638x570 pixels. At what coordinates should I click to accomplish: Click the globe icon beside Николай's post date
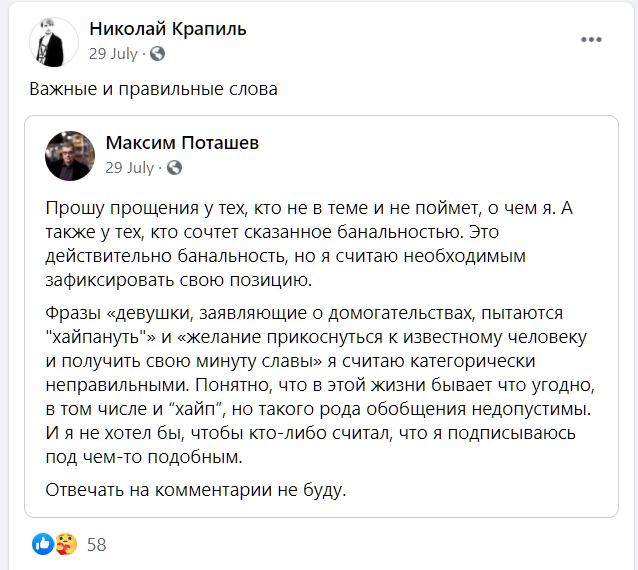(157, 53)
